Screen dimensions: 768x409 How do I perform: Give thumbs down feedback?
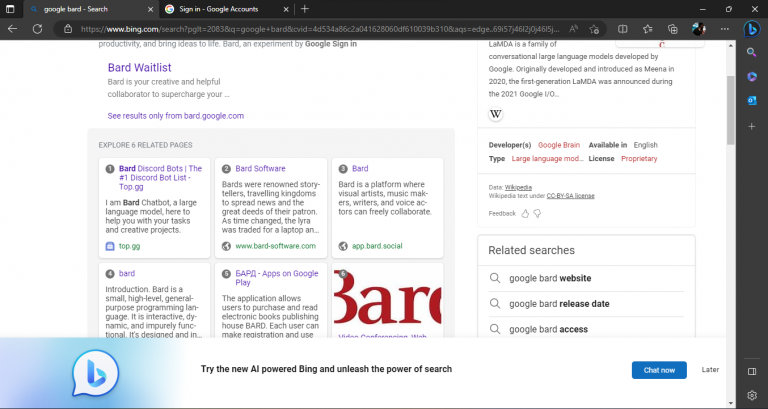click(537, 214)
